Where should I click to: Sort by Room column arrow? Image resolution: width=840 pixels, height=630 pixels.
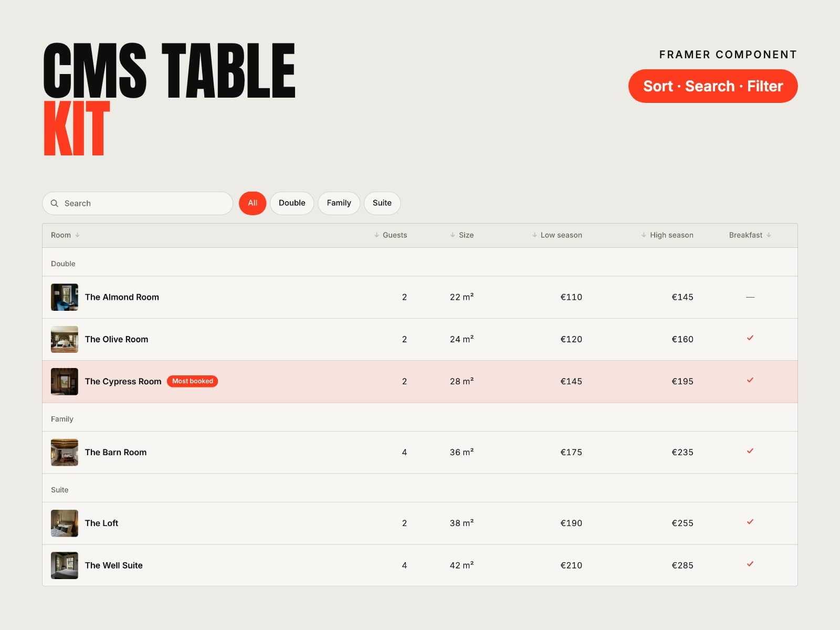point(78,235)
